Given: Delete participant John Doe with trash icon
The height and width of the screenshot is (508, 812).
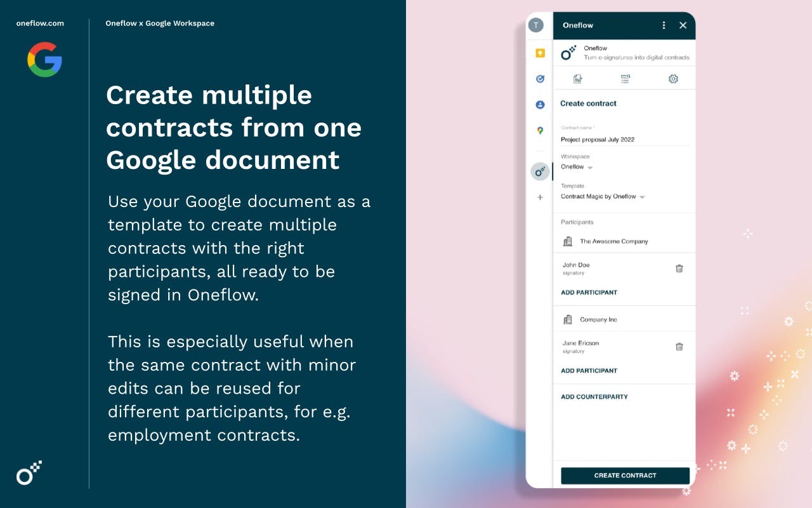Looking at the screenshot, I should click(679, 269).
